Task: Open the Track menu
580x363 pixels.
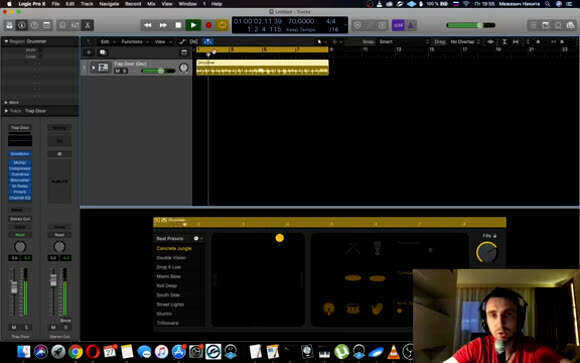Action: click(x=87, y=4)
